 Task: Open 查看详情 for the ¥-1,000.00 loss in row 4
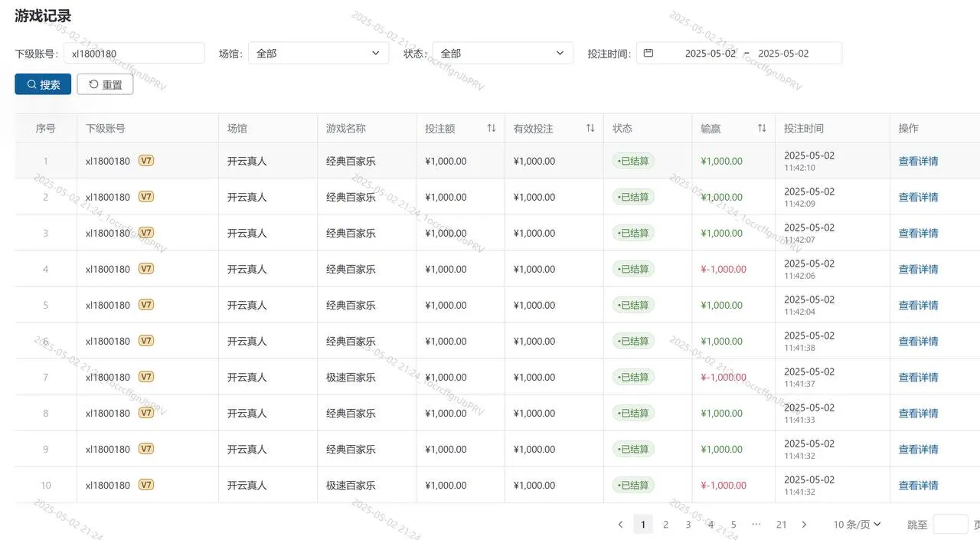pyautogui.click(x=918, y=269)
